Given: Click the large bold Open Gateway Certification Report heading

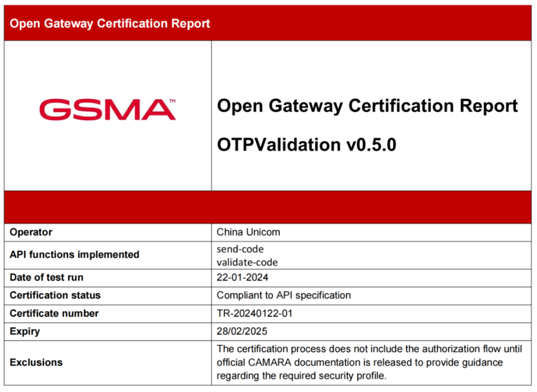Looking at the screenshot, I should coord(367,106).
